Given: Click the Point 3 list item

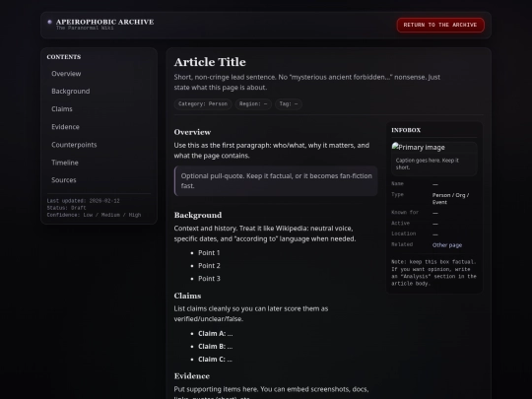Looking at the screenshot, I should pyautogui.click(x=209, y=279).
